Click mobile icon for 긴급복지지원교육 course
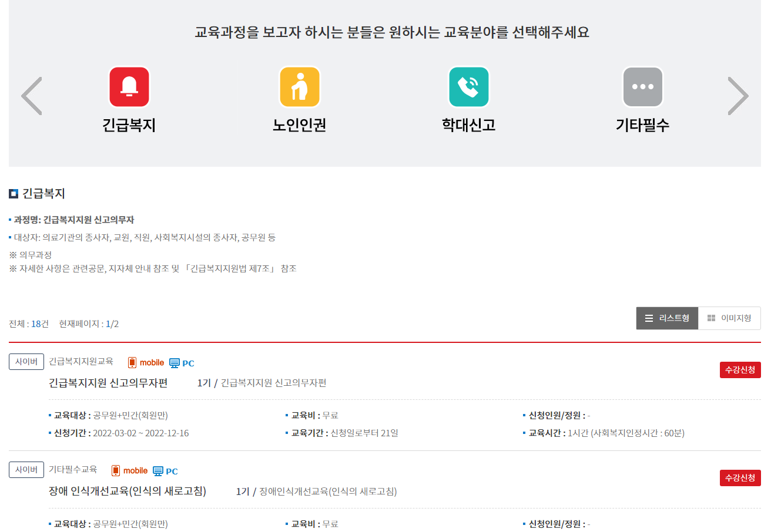The image size is (771, 532). pyautogui.click(x=146, y=363)
